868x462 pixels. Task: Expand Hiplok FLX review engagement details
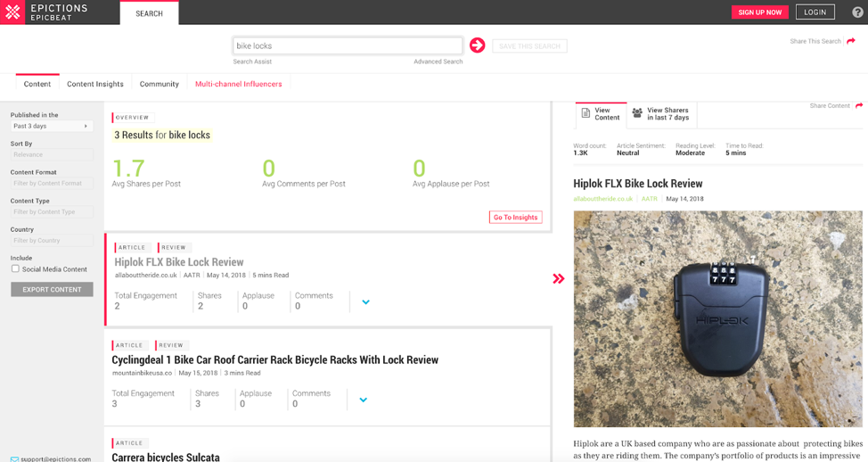(366, 302)
